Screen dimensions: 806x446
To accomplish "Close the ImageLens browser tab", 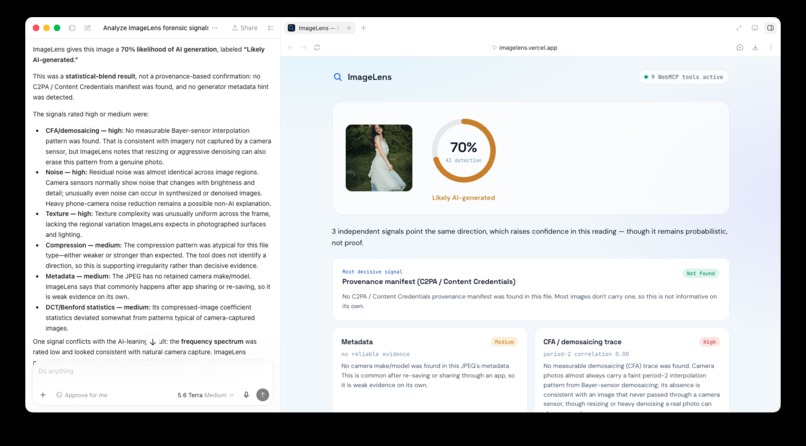I will click(349, 28).
